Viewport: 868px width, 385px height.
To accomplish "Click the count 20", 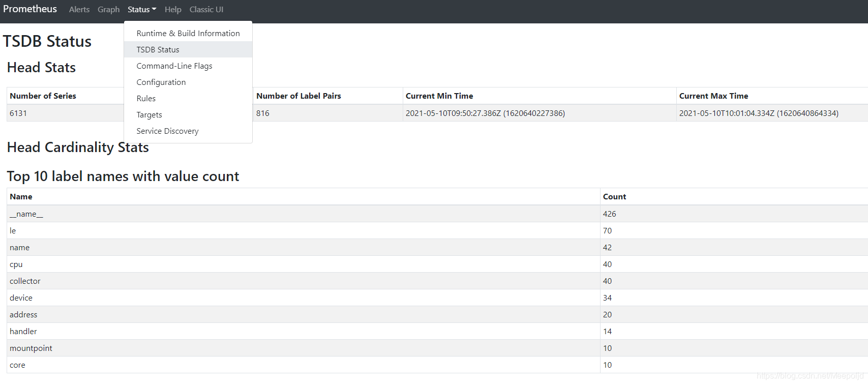I will coord(608,314).
